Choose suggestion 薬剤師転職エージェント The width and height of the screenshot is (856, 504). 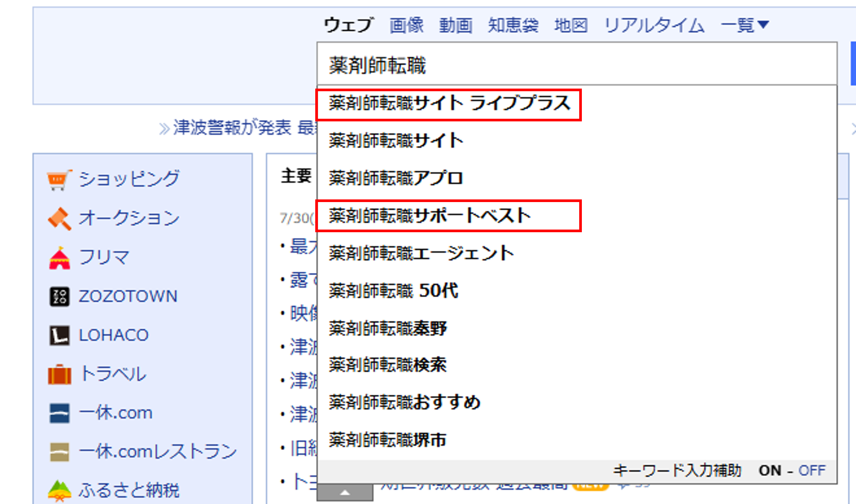(x=577, y=253)
